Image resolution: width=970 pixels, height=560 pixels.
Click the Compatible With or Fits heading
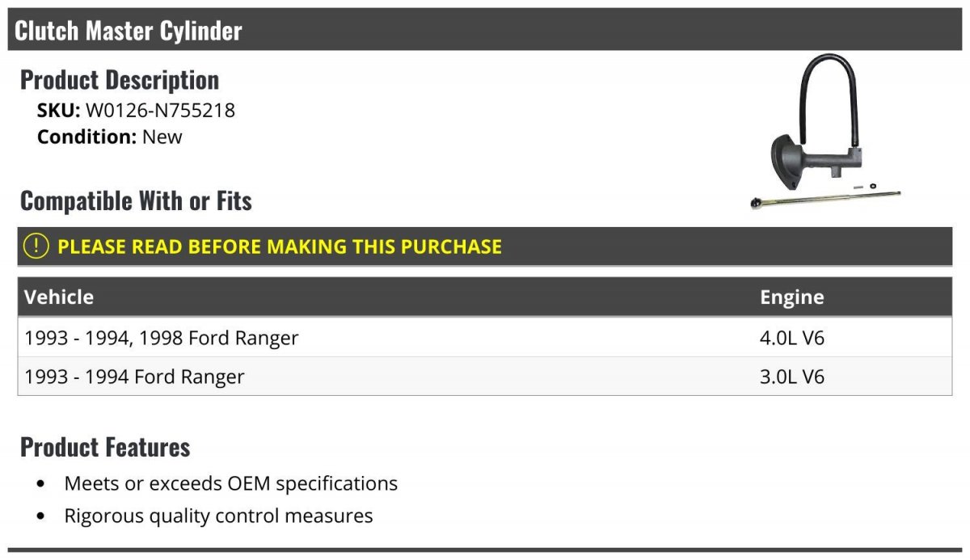(x=136, y=200)
